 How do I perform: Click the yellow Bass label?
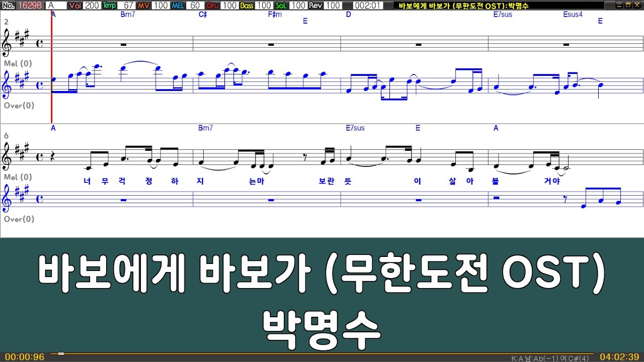point(247,5)
